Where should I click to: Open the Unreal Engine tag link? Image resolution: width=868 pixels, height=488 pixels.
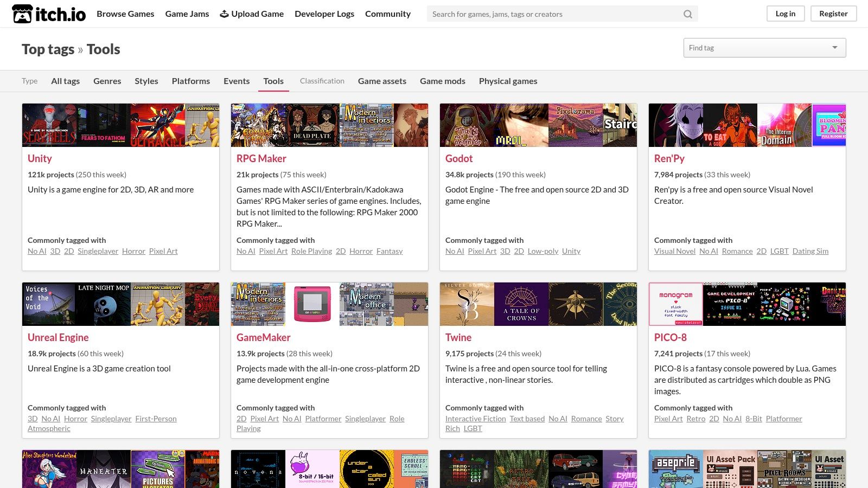(x=58, y=337)
